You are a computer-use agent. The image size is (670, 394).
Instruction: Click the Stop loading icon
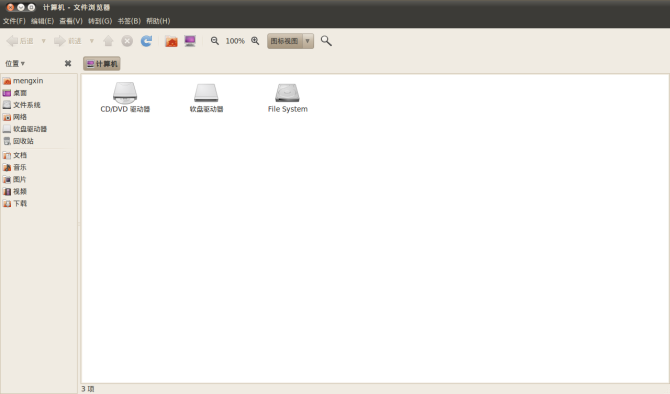127,41
